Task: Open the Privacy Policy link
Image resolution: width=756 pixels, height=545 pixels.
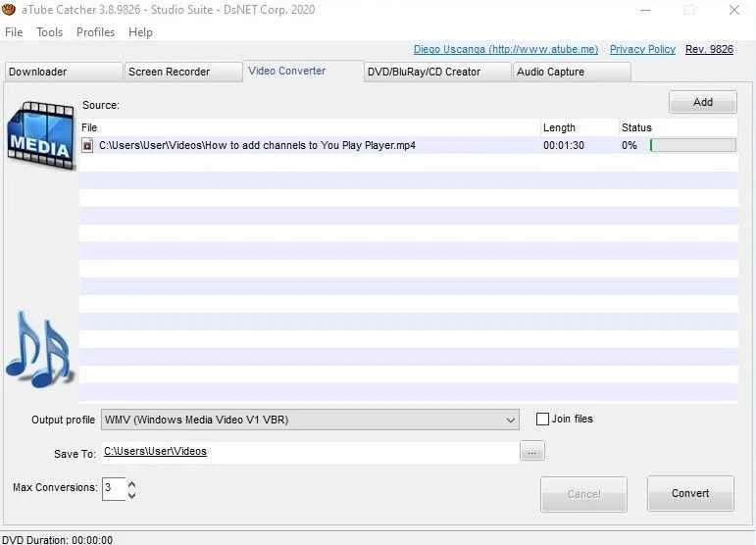Action: [642, 49]
